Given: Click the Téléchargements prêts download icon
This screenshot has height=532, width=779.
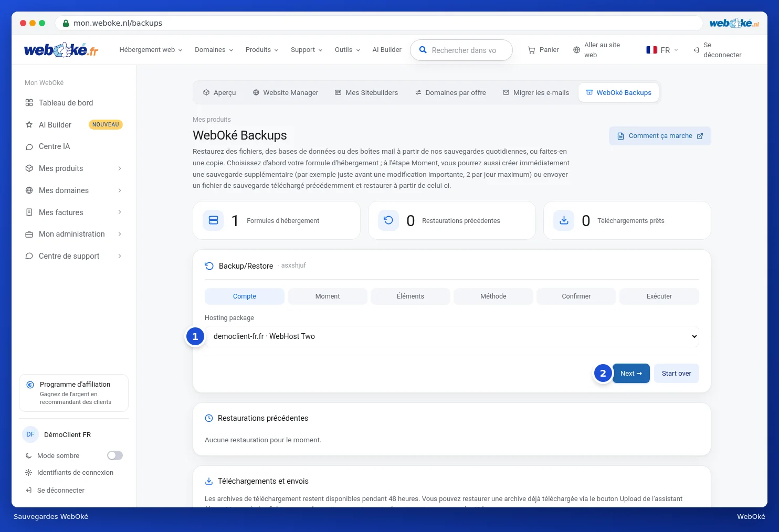Looking at the screenshot, I should tap(564, 220).
